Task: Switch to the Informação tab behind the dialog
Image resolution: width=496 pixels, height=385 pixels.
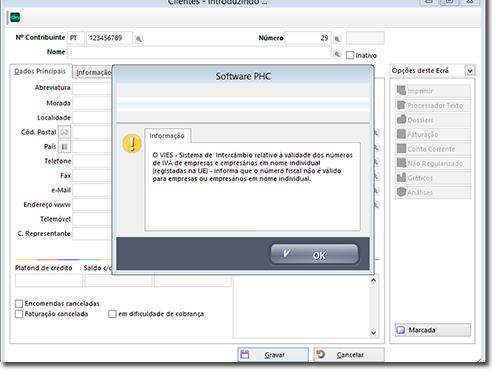Action: click(x=93, y=72)
